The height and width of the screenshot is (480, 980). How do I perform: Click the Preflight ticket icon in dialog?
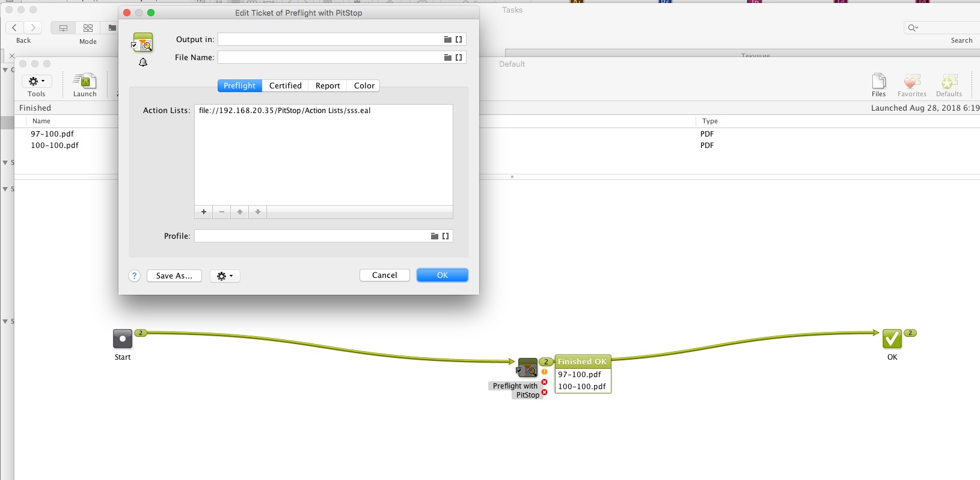coord(142,42)
